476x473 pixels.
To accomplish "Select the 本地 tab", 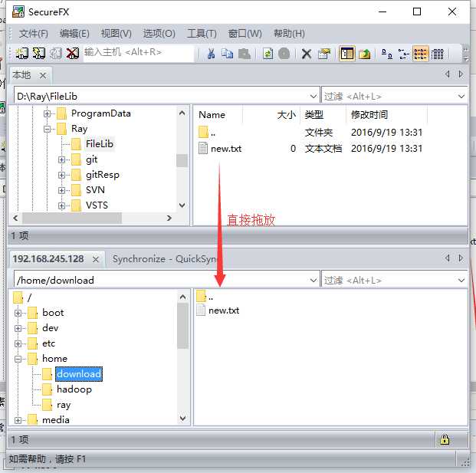I will click(21, 74).
